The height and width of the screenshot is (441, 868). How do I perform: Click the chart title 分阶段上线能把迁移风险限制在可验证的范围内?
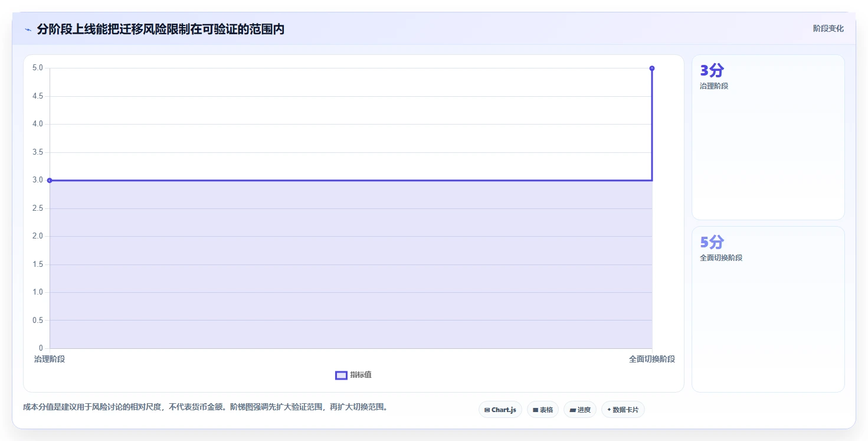pos(161,29)
